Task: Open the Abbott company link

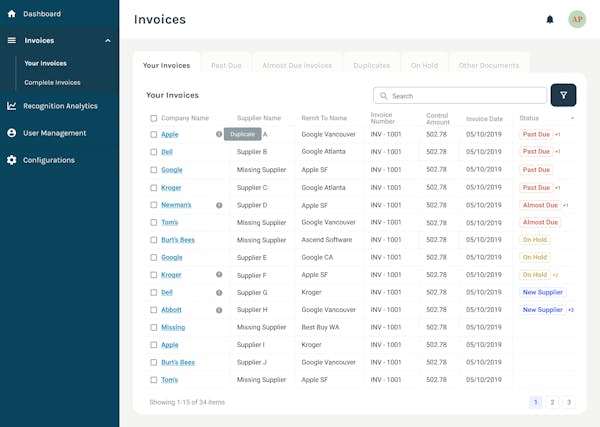Action: tap(171, 310)
